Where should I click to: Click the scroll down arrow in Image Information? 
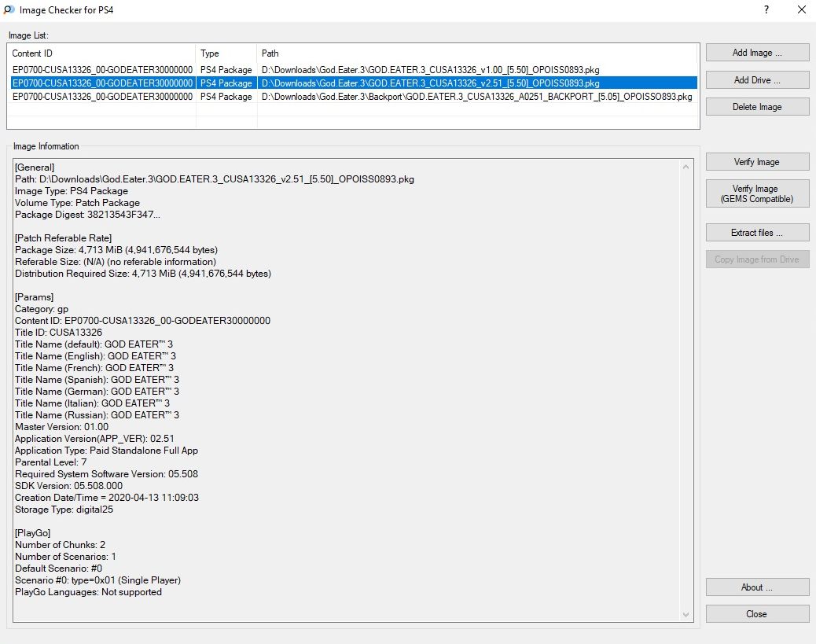(686, 615)
